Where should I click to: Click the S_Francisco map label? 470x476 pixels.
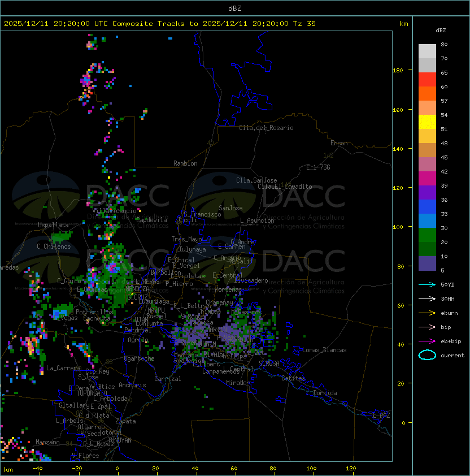[202, 214]
